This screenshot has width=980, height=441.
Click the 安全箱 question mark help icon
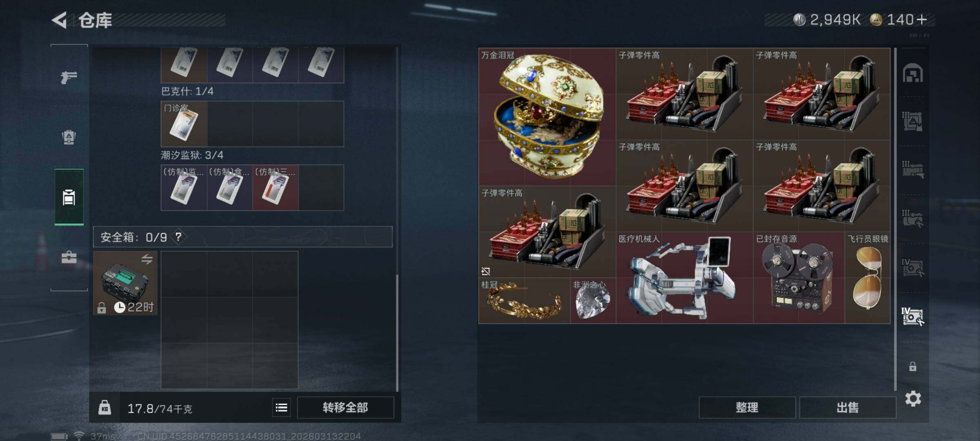coord(178,237)
